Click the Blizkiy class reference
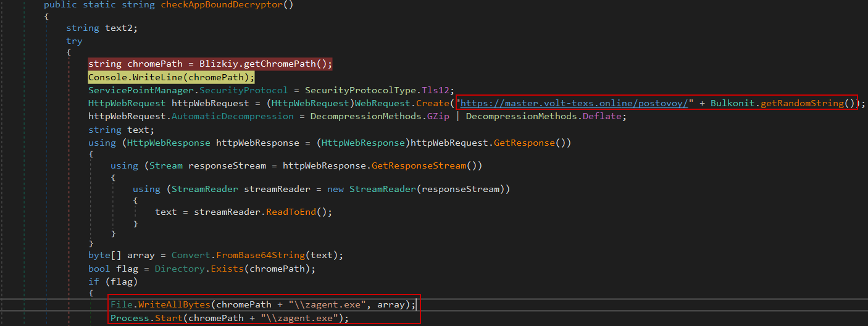The image size is (868, 326). 215,64
